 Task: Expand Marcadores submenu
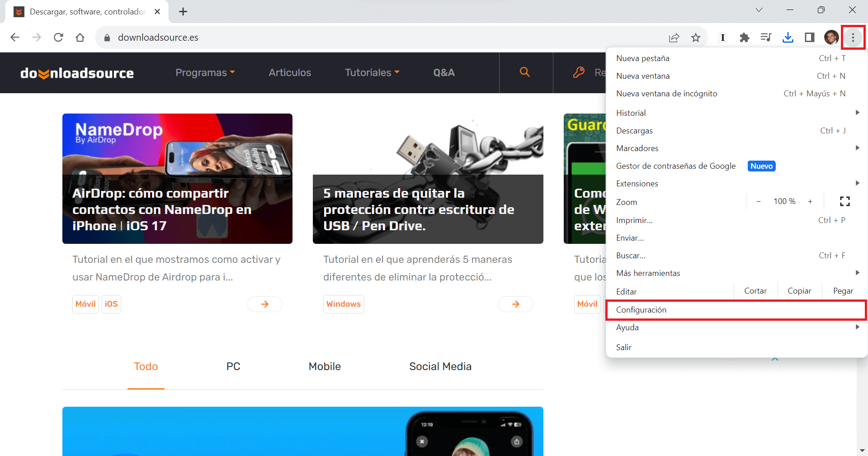point(737,148)
